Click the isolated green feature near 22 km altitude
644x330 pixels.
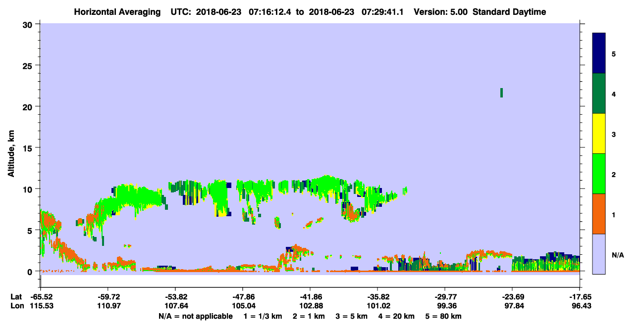coord(502,93)
